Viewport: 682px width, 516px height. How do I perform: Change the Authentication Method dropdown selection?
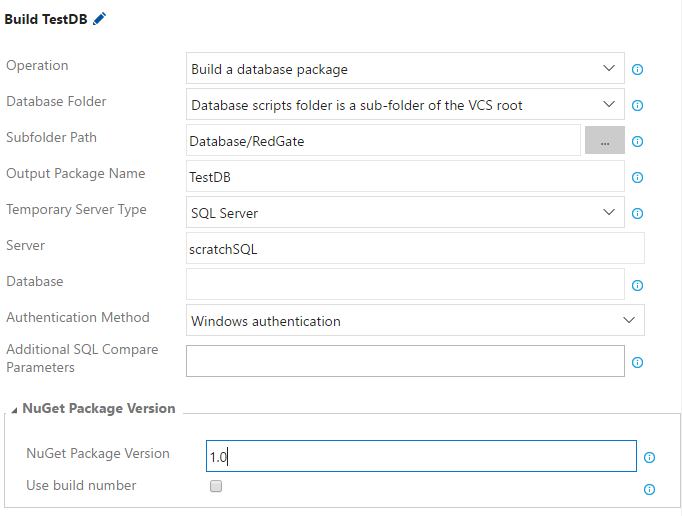[415, 321]
